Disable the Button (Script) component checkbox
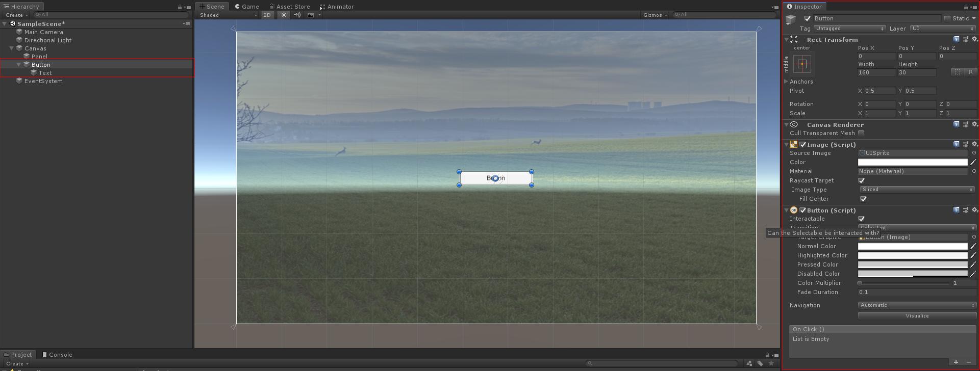 tap(803, 210)
